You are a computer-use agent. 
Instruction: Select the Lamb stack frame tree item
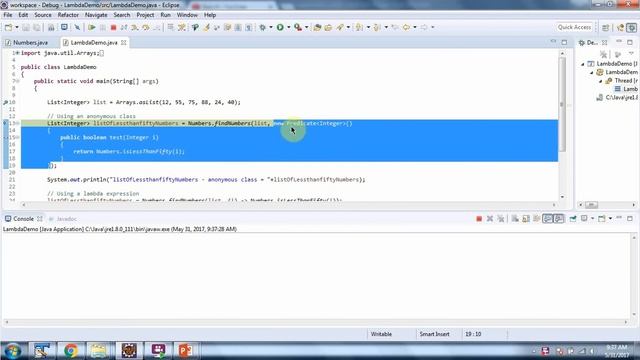tap(627, 89)
